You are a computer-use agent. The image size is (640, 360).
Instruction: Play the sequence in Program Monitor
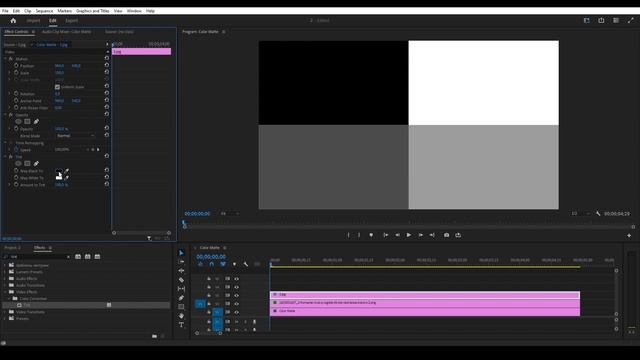click(409, 235)
